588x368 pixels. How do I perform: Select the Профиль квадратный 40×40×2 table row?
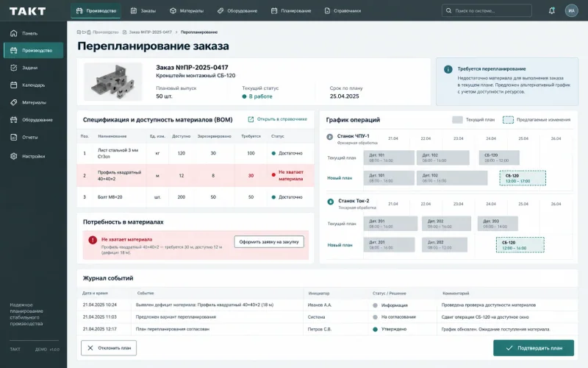[x=196, y=175]
